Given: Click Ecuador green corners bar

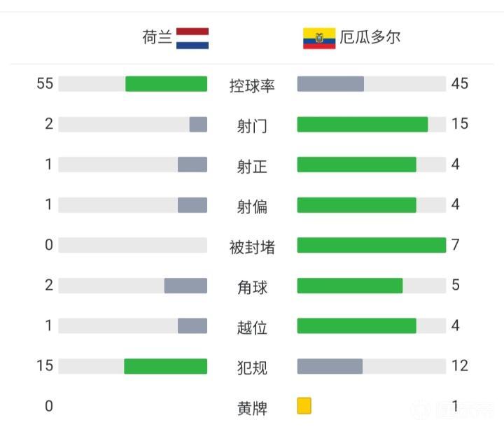Looking at the screenshot, I should click(x=350, y=286).
